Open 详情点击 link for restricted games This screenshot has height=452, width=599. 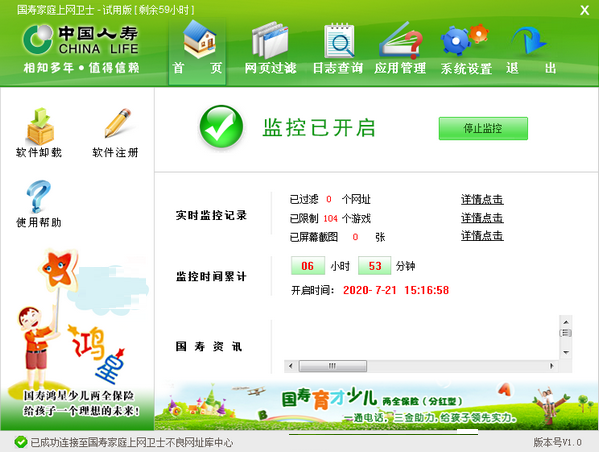pos(482,218)
